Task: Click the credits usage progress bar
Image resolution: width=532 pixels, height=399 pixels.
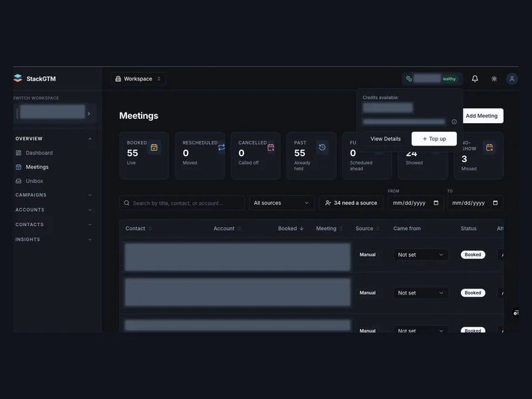Action: coord(404,122)
